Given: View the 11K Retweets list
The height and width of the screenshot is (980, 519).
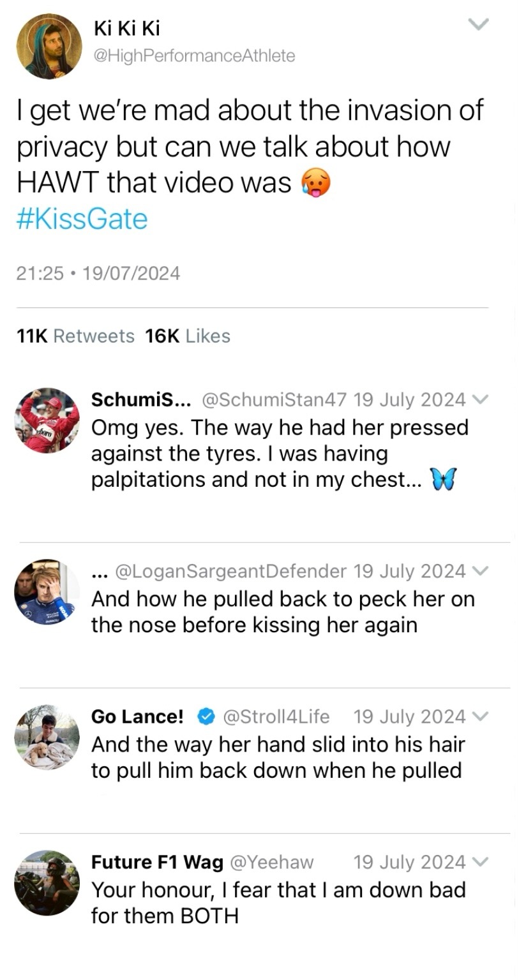Looking at the screenshot, I should coord(75,336).
